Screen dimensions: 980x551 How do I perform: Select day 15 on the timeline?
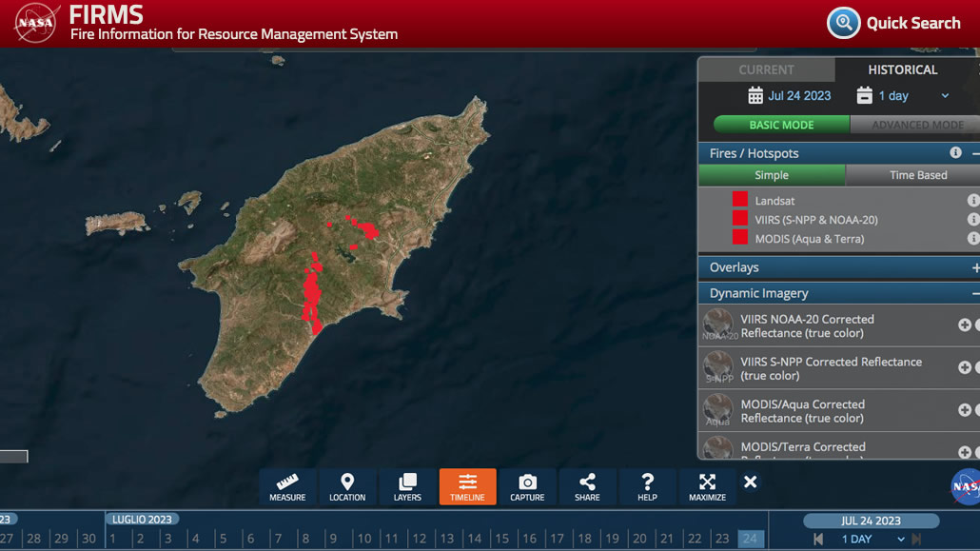point(501,539)
